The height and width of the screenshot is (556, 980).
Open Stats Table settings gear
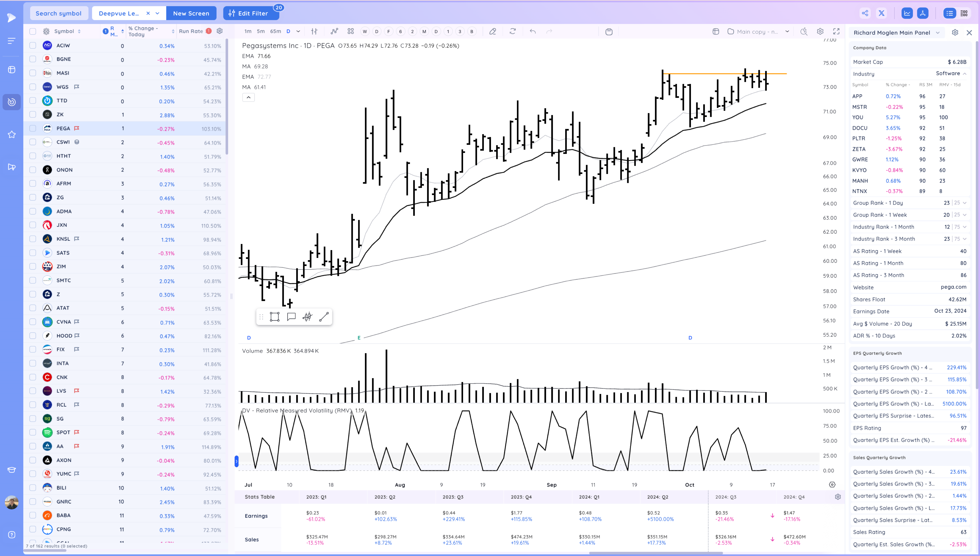838,497
